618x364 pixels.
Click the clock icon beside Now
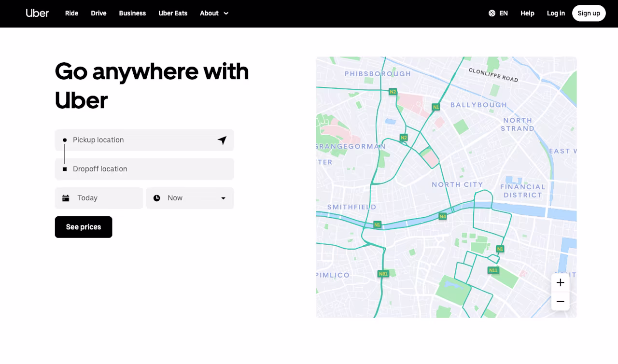(x=157, y=198)
